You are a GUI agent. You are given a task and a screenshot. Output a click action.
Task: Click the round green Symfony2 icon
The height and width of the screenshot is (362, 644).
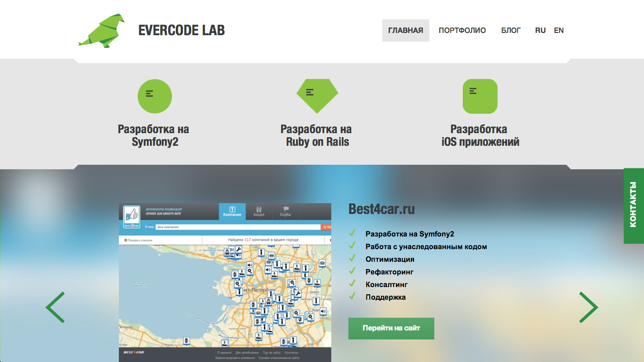(155, 96)
